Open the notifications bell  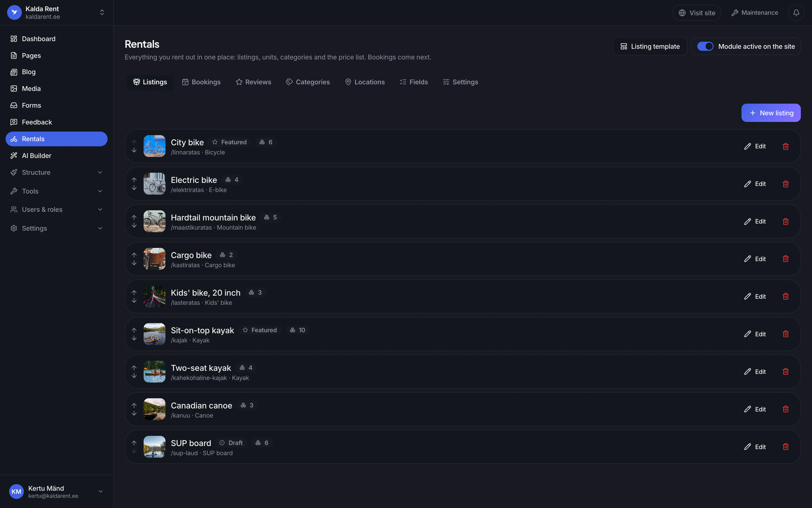796,13
